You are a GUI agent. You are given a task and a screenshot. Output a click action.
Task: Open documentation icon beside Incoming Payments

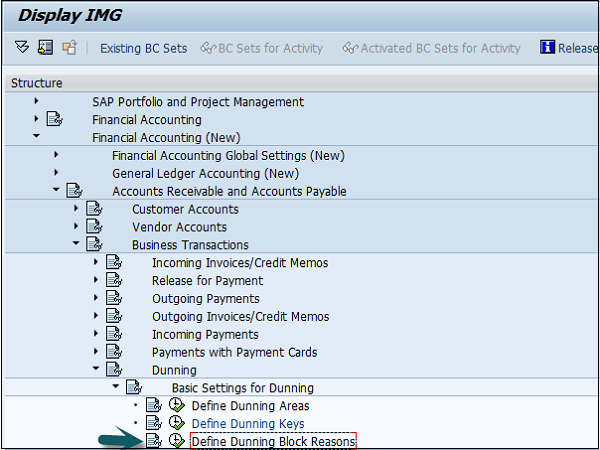113,334
